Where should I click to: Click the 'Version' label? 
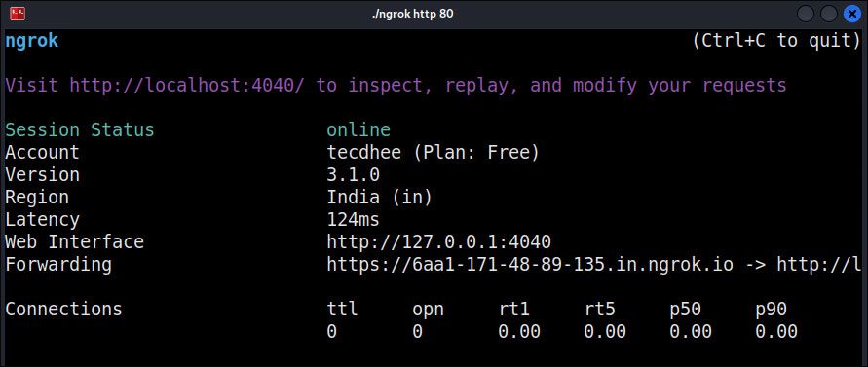[42, 175]
